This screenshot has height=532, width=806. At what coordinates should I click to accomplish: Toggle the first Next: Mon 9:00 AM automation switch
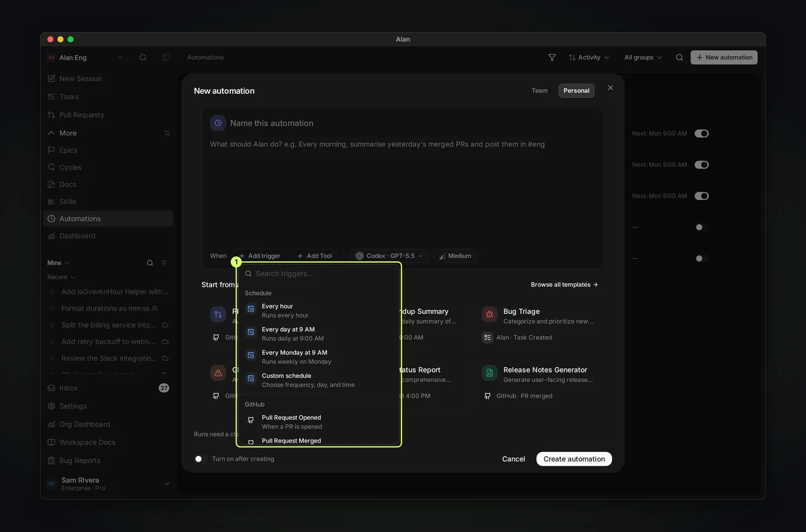click(702, 134)
